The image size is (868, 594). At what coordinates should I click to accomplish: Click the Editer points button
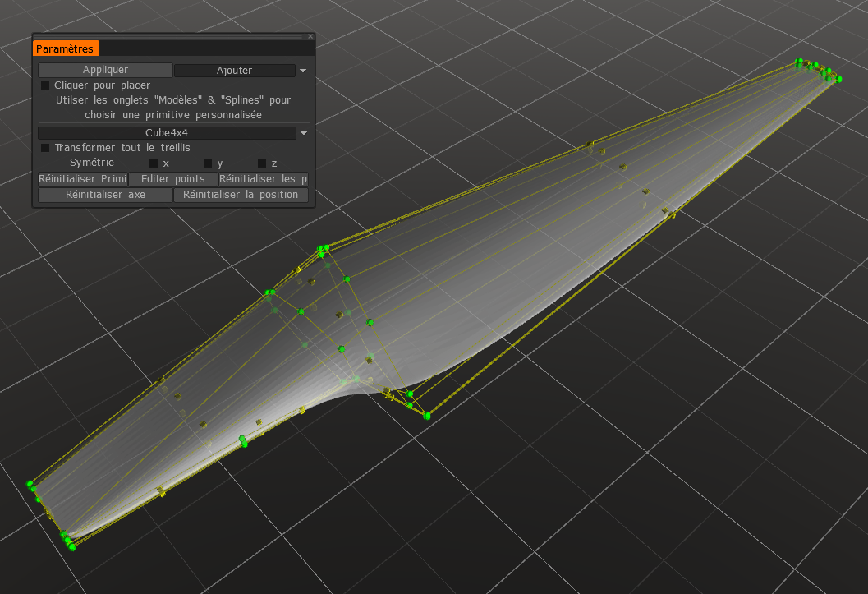(172, 179)
